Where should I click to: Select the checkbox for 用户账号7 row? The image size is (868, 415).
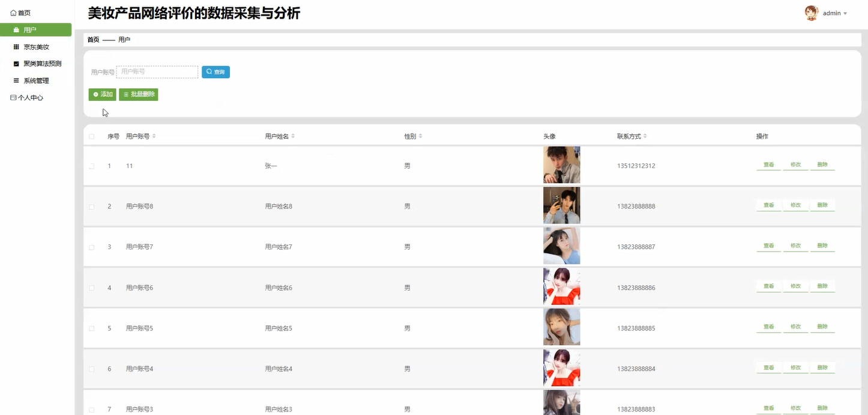tap(92, 247)
